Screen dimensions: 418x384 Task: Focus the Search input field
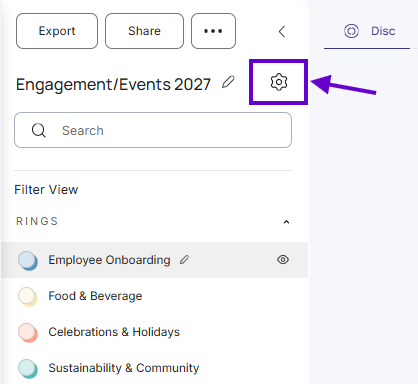pyautogui.click(x=153, y=130)
